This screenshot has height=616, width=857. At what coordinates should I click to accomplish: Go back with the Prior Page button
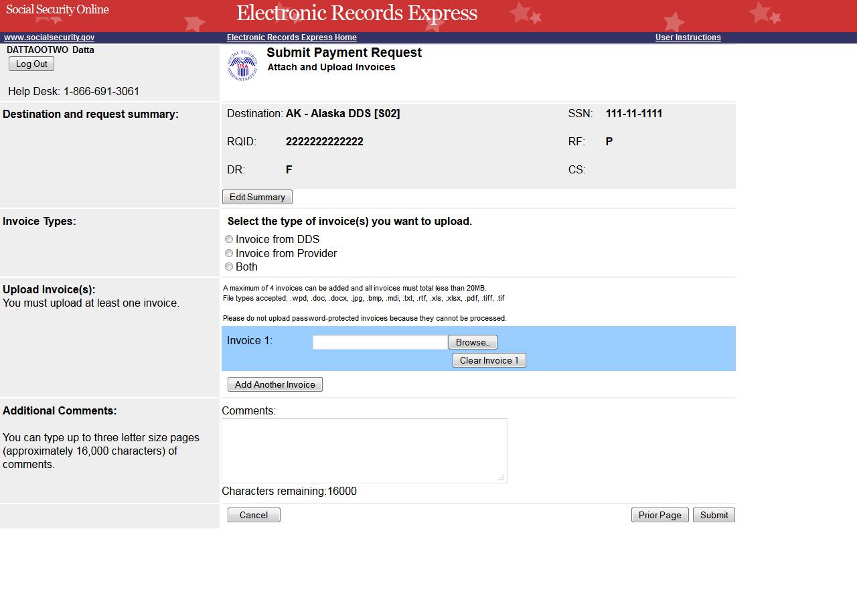659,516
